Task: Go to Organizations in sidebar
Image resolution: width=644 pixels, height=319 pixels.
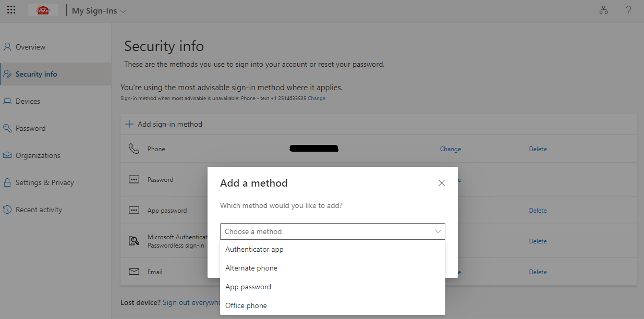Action: (38, 155)
